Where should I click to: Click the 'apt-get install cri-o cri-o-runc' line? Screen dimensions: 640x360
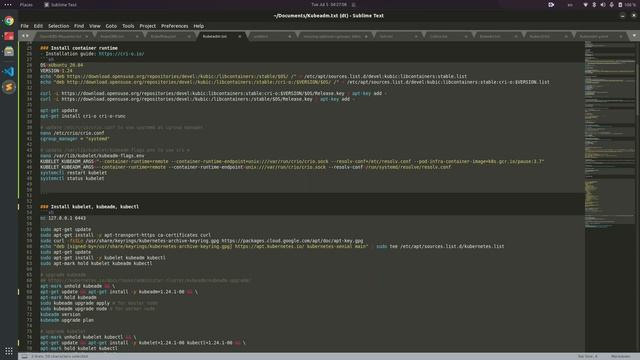[83, 116]
